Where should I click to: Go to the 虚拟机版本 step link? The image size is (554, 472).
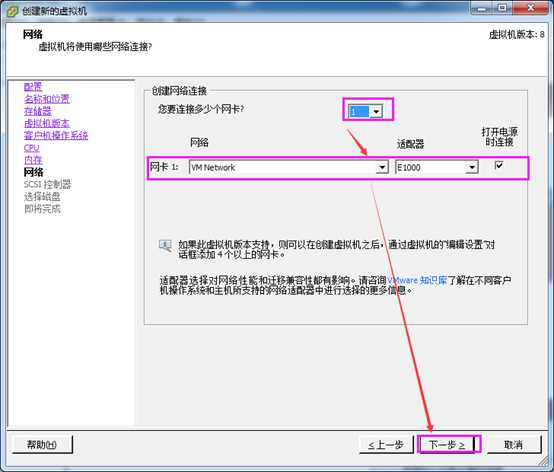[x=47, y=123]
